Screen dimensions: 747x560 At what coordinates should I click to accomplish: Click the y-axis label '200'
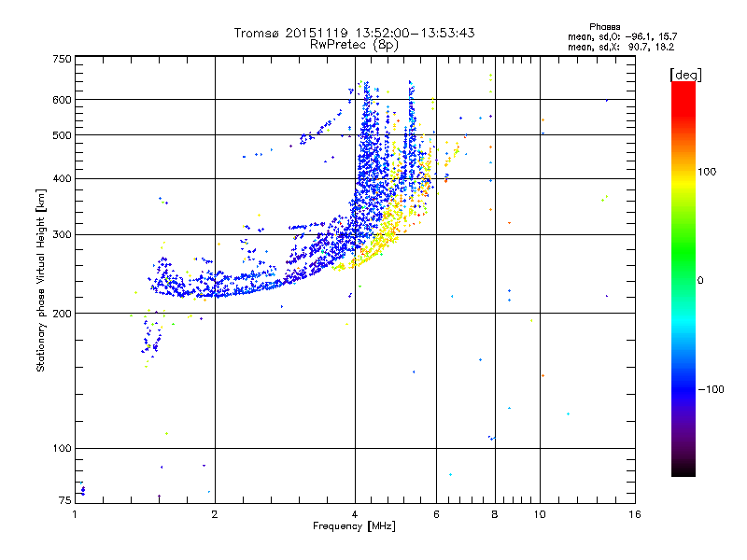[x=62, y=314]
